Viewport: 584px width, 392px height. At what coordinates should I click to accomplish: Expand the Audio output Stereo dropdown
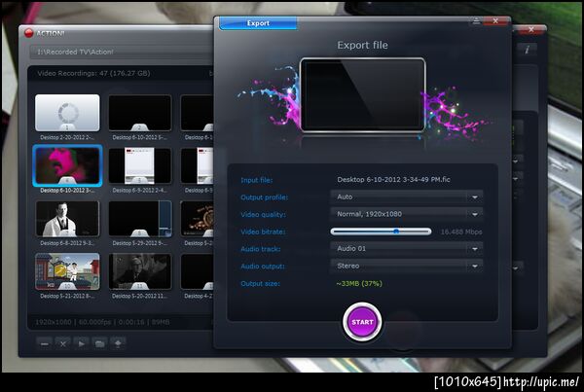pos(406,266)
